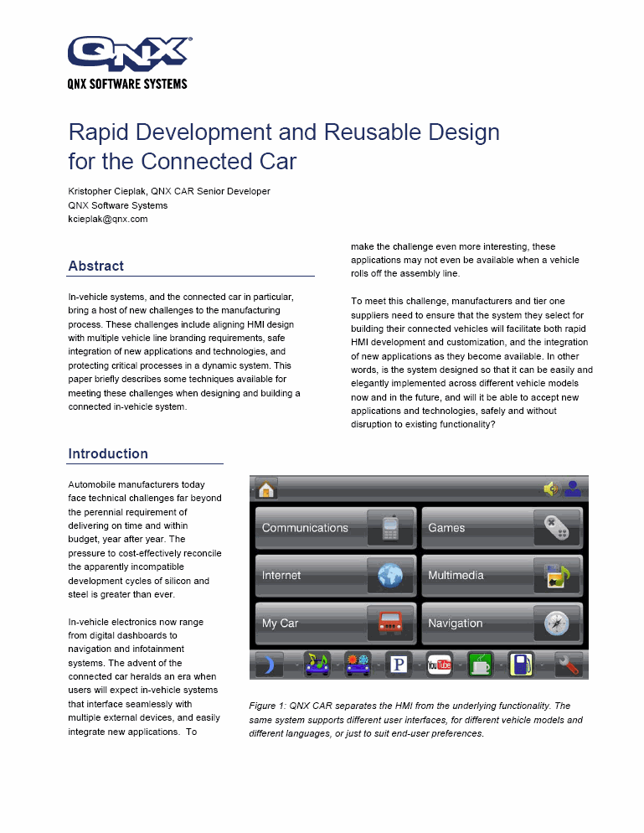Open the red wrench settings icon

(568, 665)
